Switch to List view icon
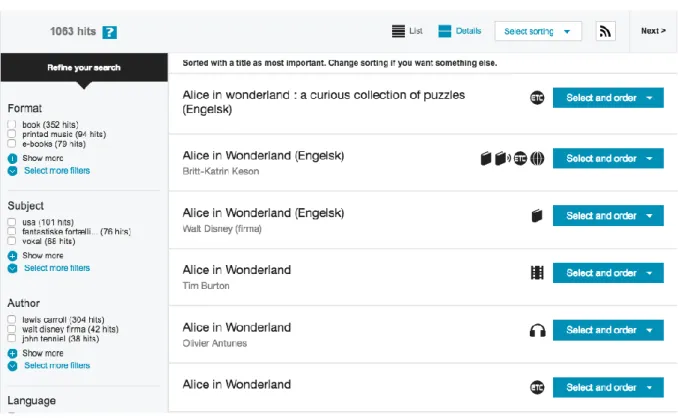The width and height of the screenshot is (678, 420). pos(398,31)
